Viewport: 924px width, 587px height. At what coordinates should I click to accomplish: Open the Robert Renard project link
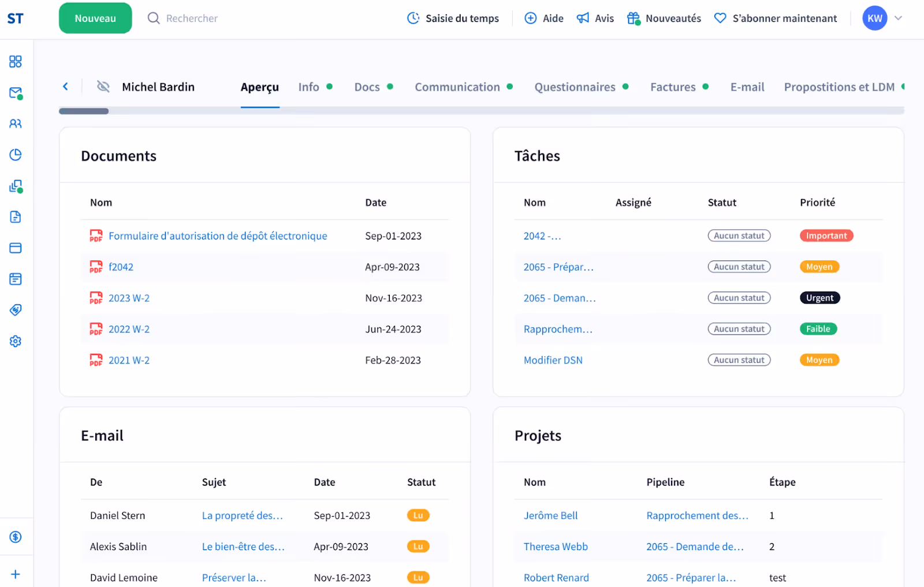pyautogui.click(x=556, y=578)
